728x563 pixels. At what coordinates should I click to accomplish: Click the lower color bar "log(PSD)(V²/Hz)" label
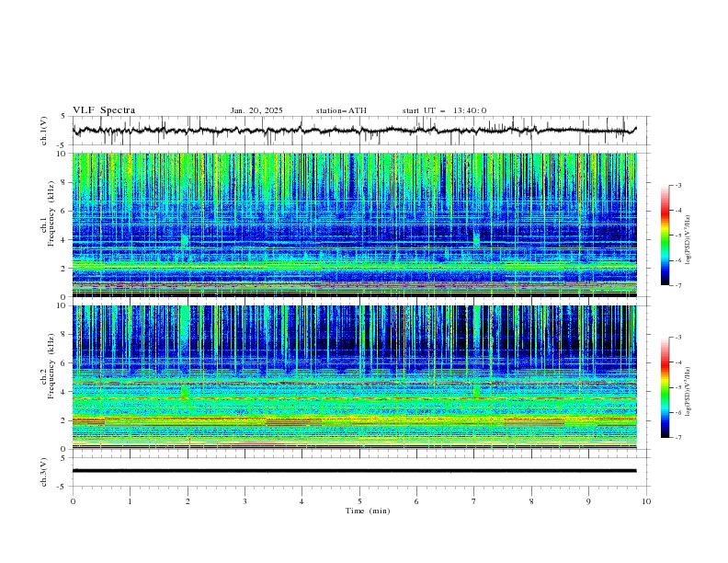pyautogui.click(x=688, y=392)
